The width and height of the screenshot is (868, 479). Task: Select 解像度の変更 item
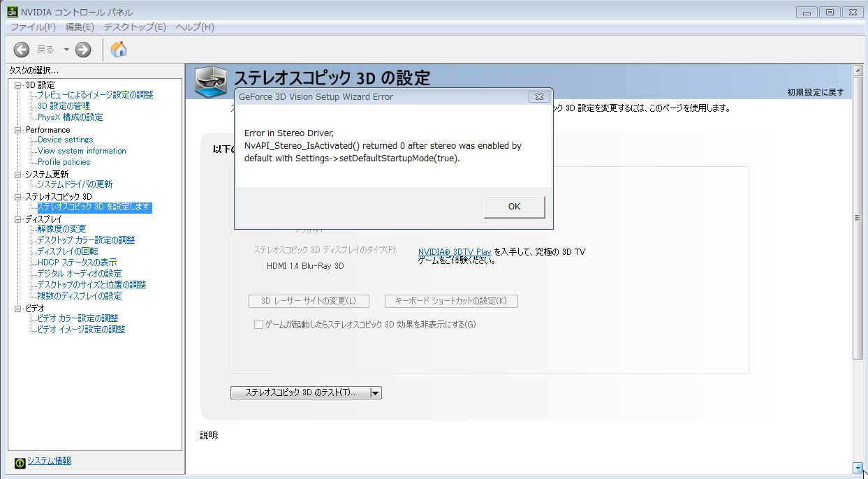[x=61, y=229]
